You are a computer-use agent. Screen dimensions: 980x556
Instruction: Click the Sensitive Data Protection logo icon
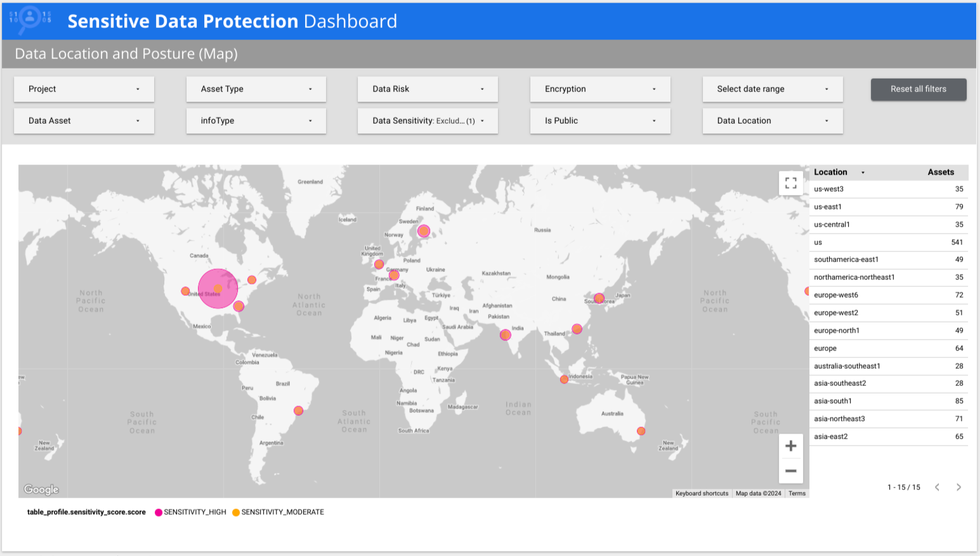(x=30, y=20)
